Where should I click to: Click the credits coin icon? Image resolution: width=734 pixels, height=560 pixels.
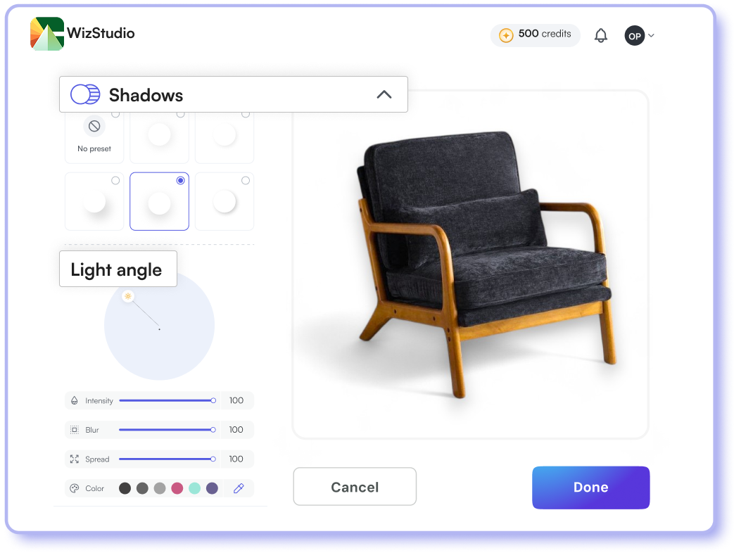pyautogui.click(x=505, y=35)
